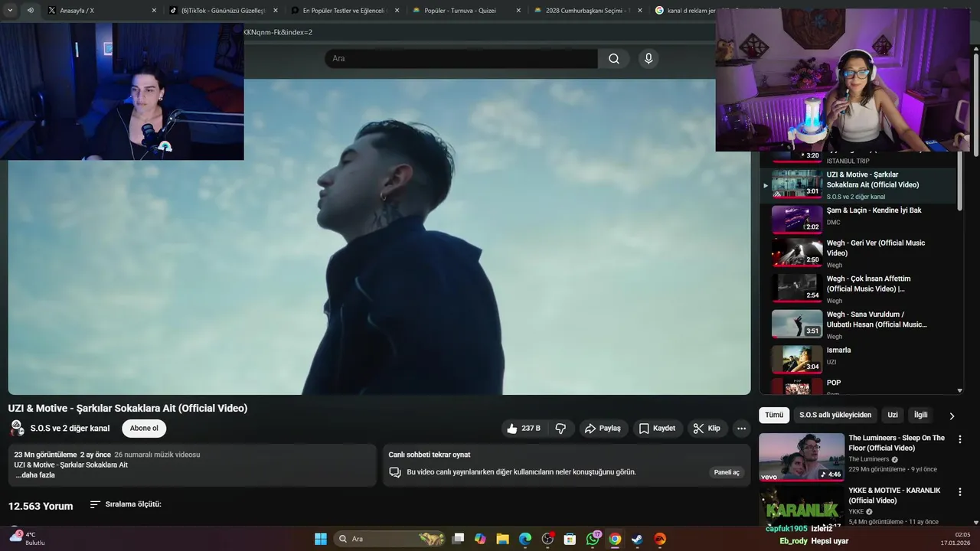Open Microsoft Store from taskbar

570,539
